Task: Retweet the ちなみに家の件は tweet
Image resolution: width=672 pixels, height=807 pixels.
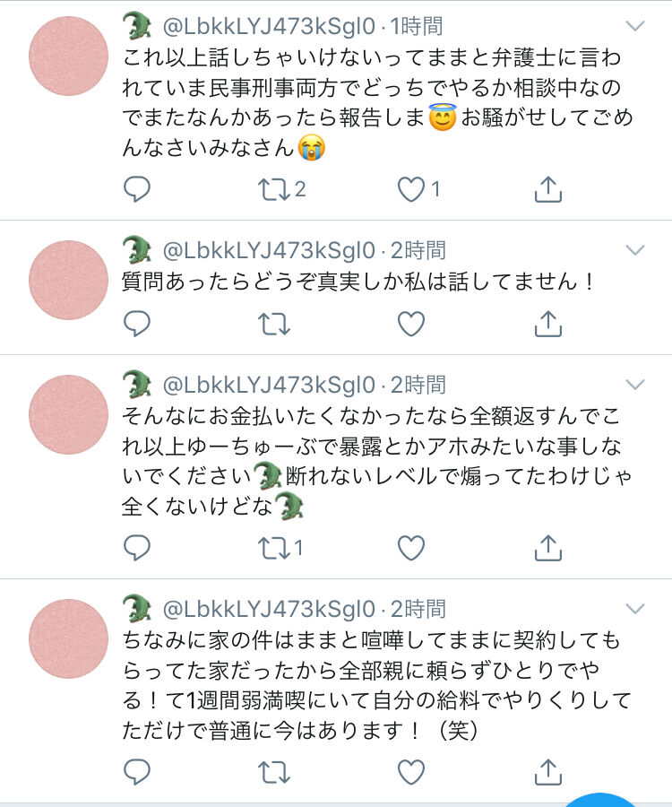Action: coord(274,772)
